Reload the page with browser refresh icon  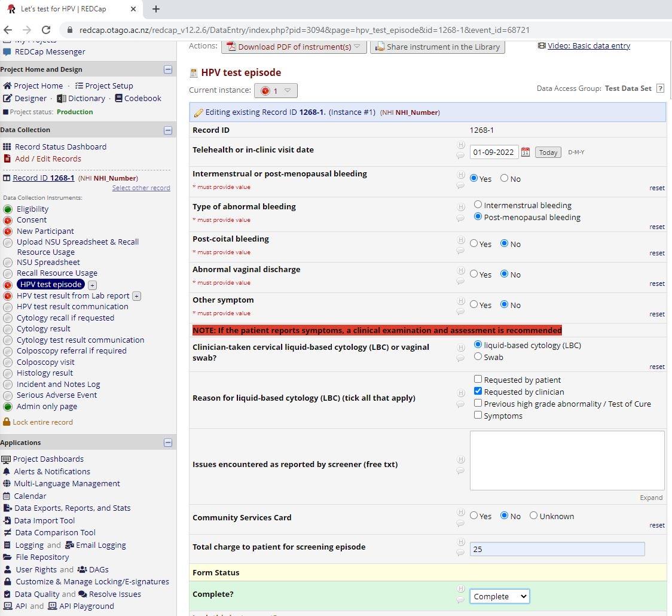tap(46, 30)
